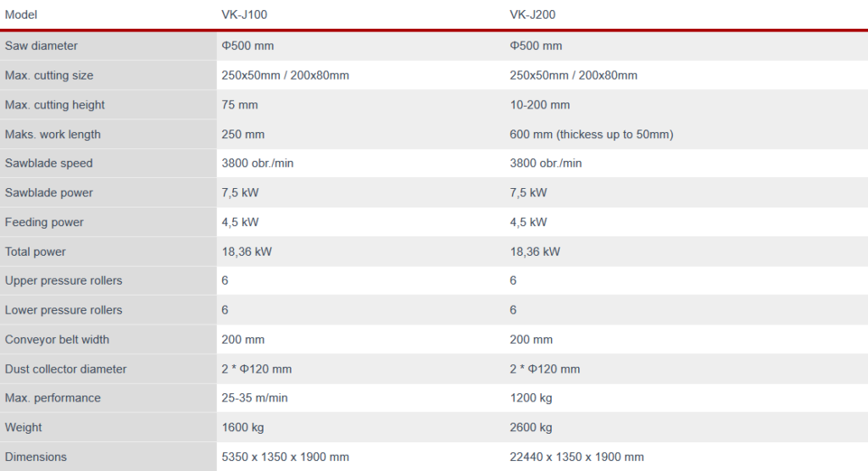This screenshot has width=868, height=471.
Task: Click the Sawblade speed row label
Action: (x=49, y=163)
